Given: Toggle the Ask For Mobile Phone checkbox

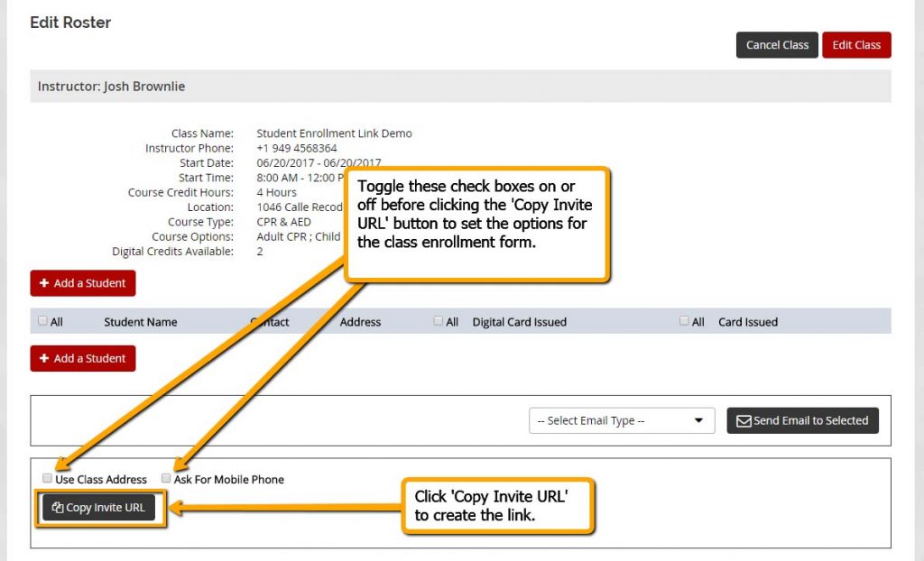Looking at the screenshot, I should (x=166, y=478).
